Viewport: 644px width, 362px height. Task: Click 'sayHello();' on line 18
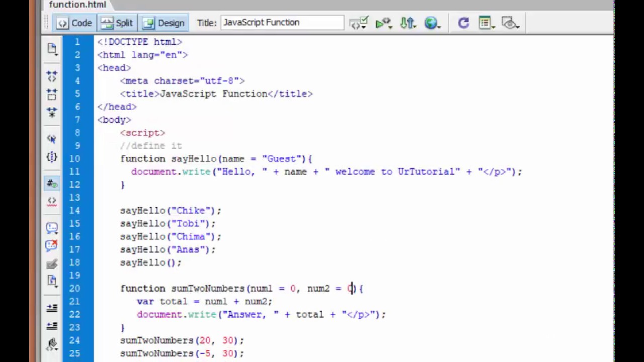point(151,262)
